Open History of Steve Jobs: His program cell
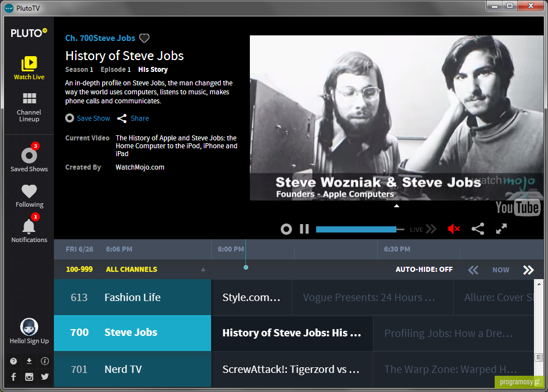The height and width of the screenshot is (392, 548). 292,333
